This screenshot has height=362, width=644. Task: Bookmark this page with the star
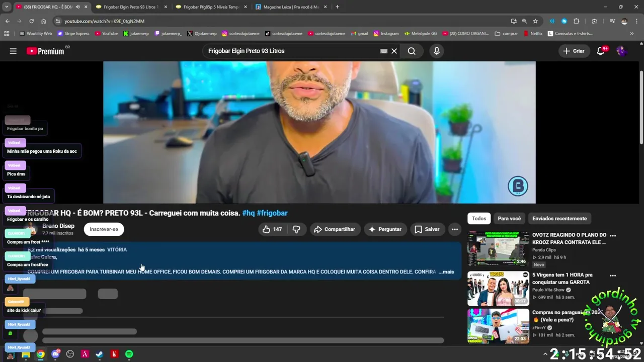pyautogui.click(x=535, y=21)
